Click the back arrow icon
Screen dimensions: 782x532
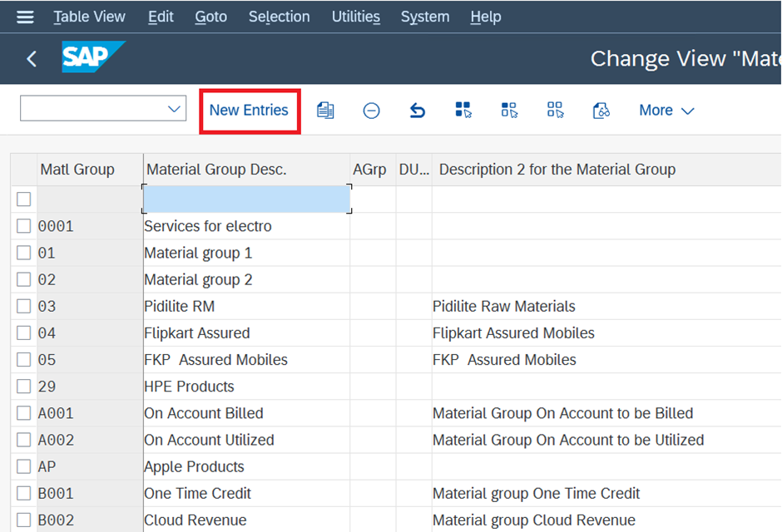tap(32, 59)
